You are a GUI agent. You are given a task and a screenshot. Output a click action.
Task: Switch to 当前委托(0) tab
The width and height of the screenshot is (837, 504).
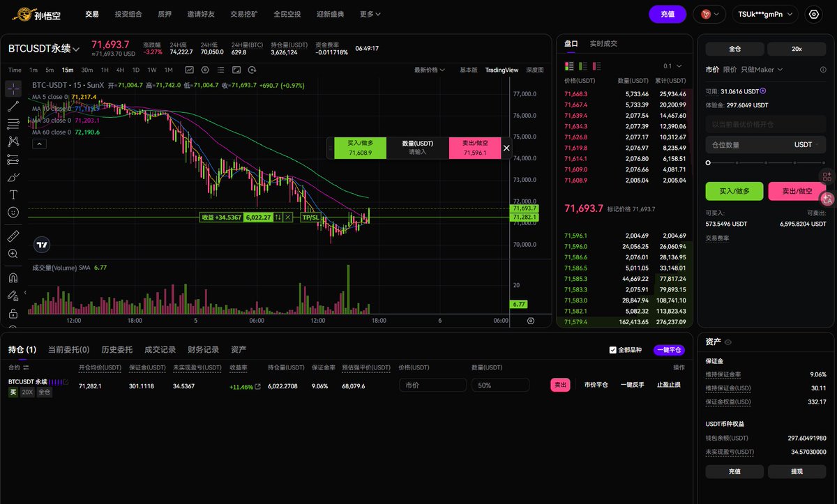click(68, 349)
